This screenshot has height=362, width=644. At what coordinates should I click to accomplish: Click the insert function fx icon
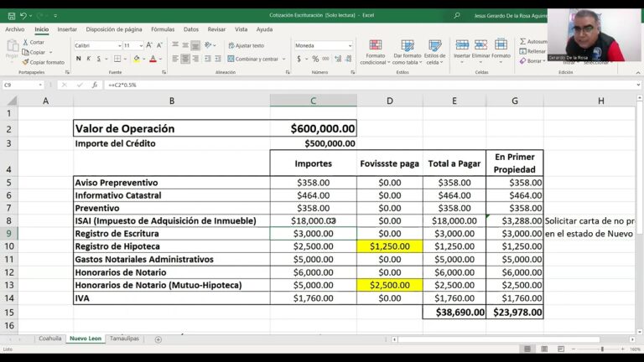click(95, 85)
